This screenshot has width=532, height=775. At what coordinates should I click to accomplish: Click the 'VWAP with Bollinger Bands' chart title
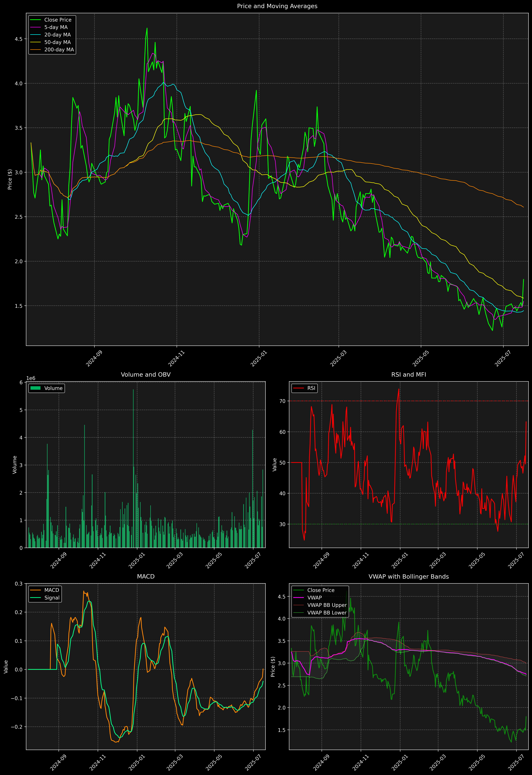(409, 577)
